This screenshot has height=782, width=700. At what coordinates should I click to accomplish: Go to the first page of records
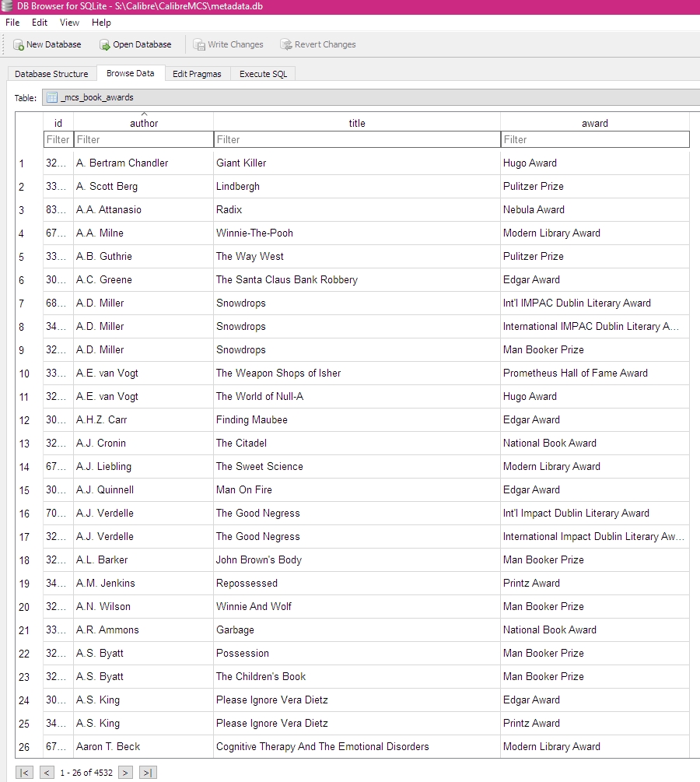tap(25, 773)
